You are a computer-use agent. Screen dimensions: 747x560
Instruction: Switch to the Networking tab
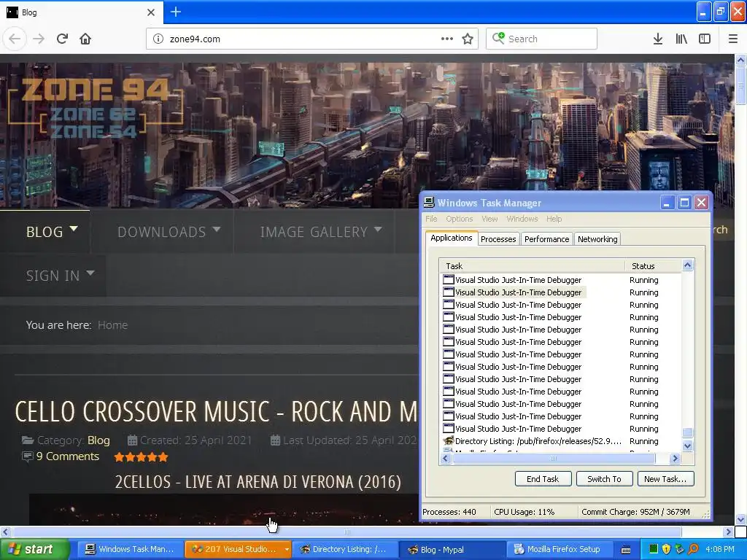[597, 239]
